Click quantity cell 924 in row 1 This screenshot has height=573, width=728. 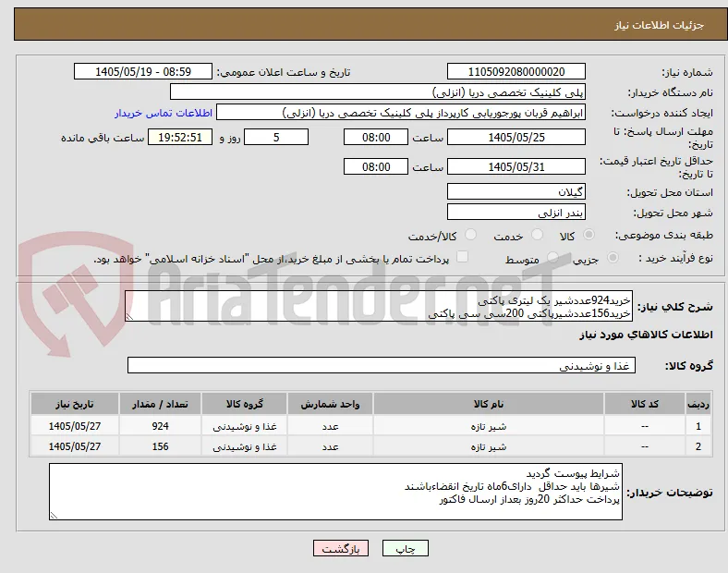pyautogui.click(x=160, y=426)
